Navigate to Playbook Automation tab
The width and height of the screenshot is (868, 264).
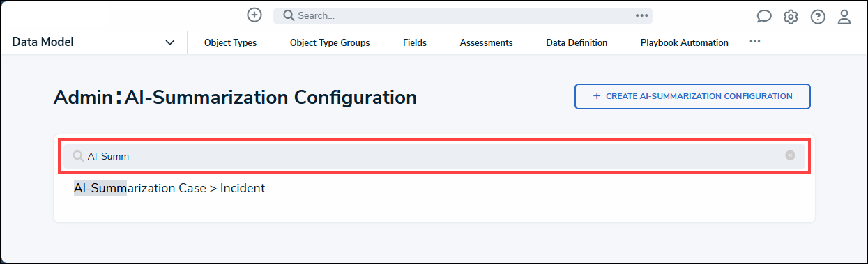coord(685,42)
